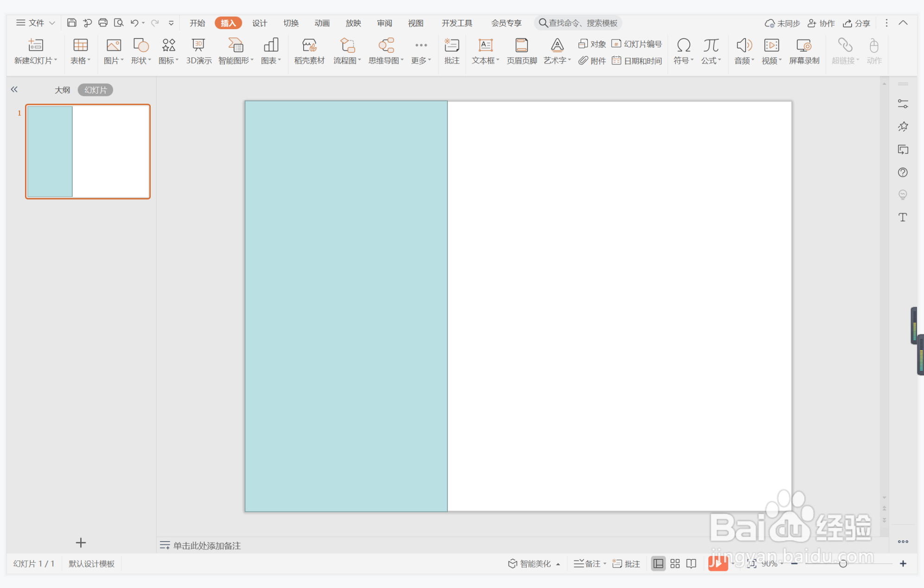924x588 pixels.
Task: Switch to normal view mode
Action: (658, 563)
